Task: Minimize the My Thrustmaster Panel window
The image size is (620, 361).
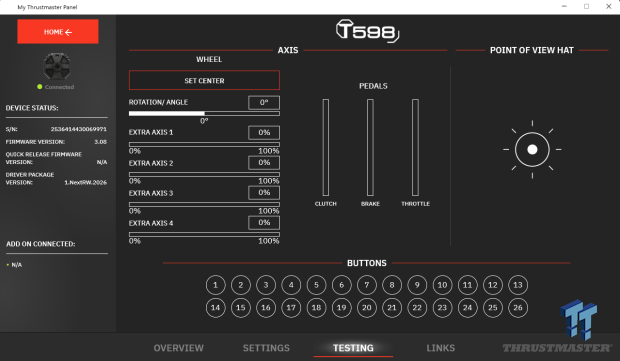Action: click(564, 7)
